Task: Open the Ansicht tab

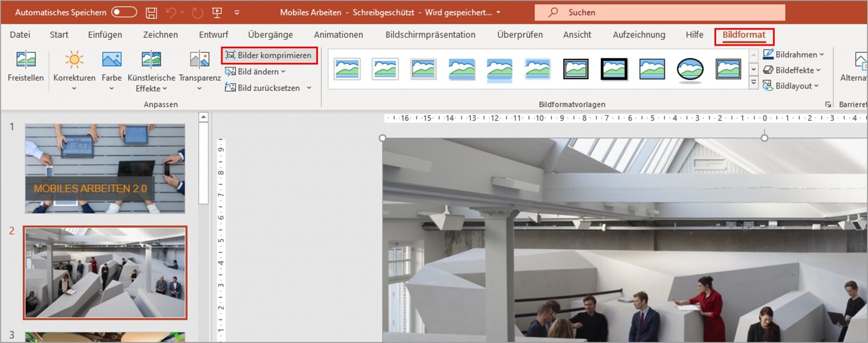Action: pyautogui.click(x=577, y=35)
